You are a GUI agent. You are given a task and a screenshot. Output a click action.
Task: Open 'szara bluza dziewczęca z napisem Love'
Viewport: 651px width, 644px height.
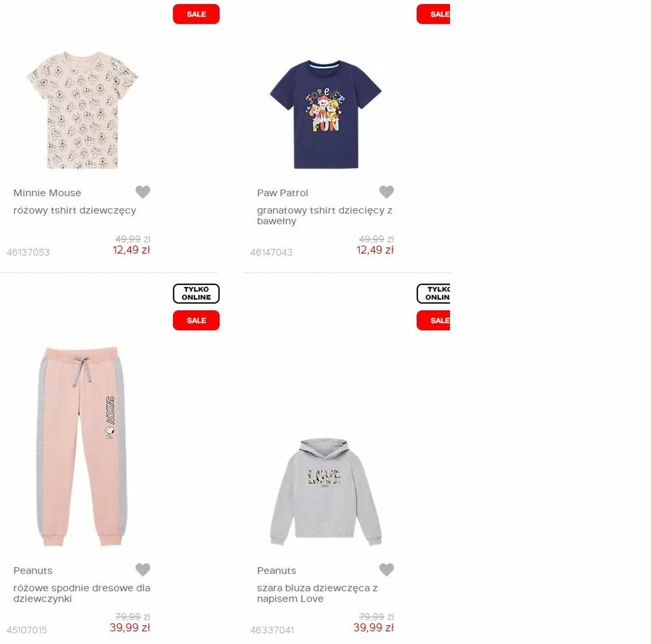pos(317,593)
